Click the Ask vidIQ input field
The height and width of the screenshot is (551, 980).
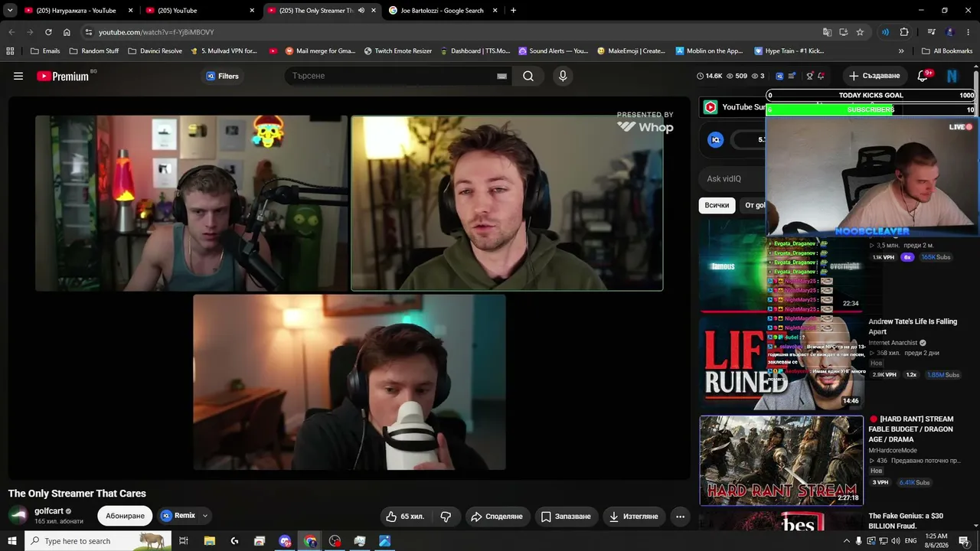tap(733, 179)
